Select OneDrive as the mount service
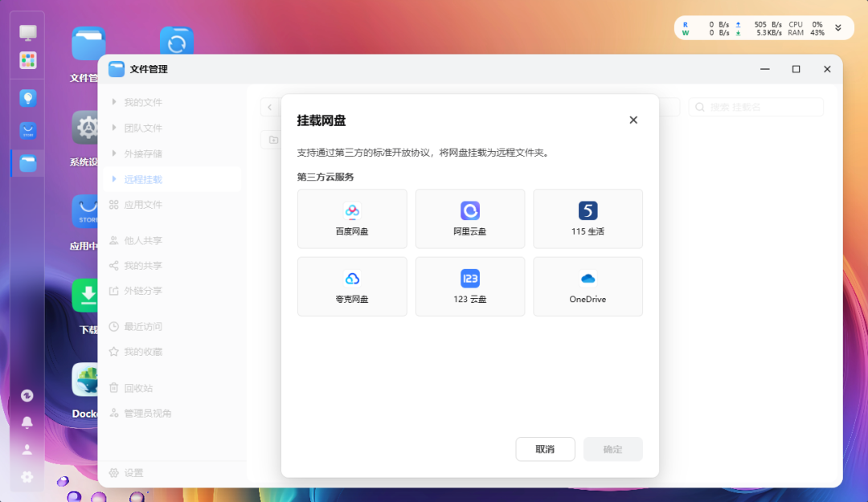Image resolution: width=868 pixels, height=502 pixels. click(588, 286)
